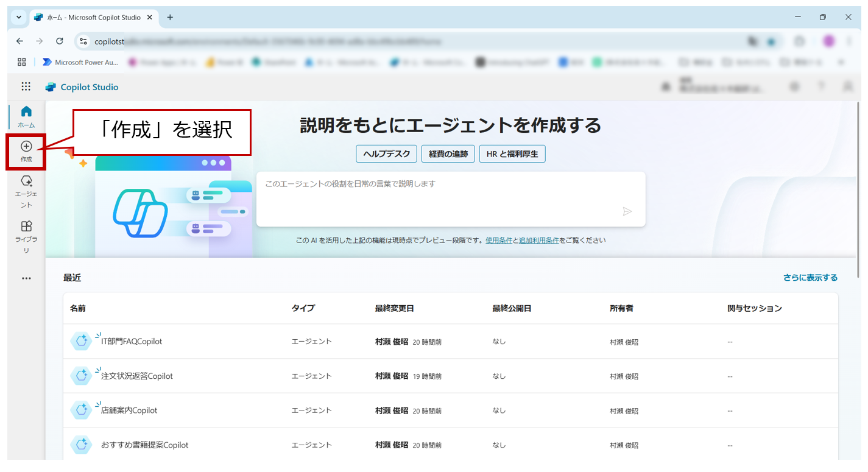
Task: Click the 店舗案内Copilot agent icon
Action: (82, 410)
